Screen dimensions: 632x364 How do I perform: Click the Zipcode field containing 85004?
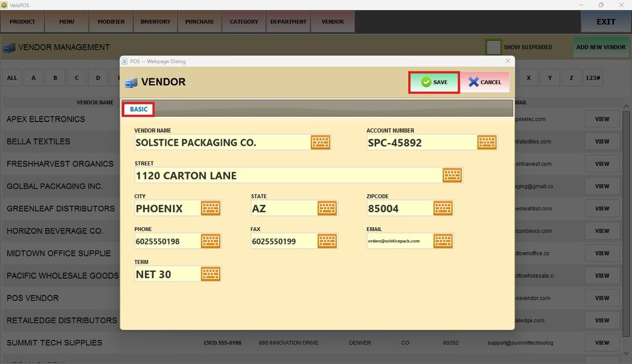(400, 208)
